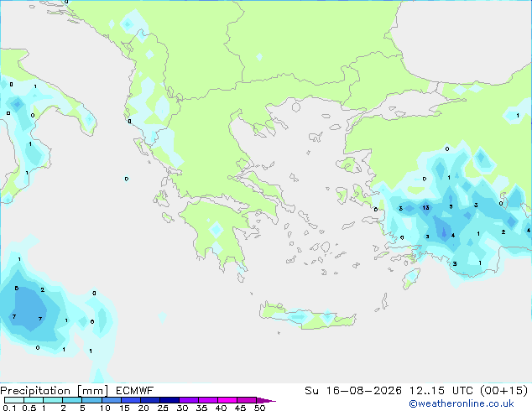Click the legend tick label 0.5

click(29, 408)
